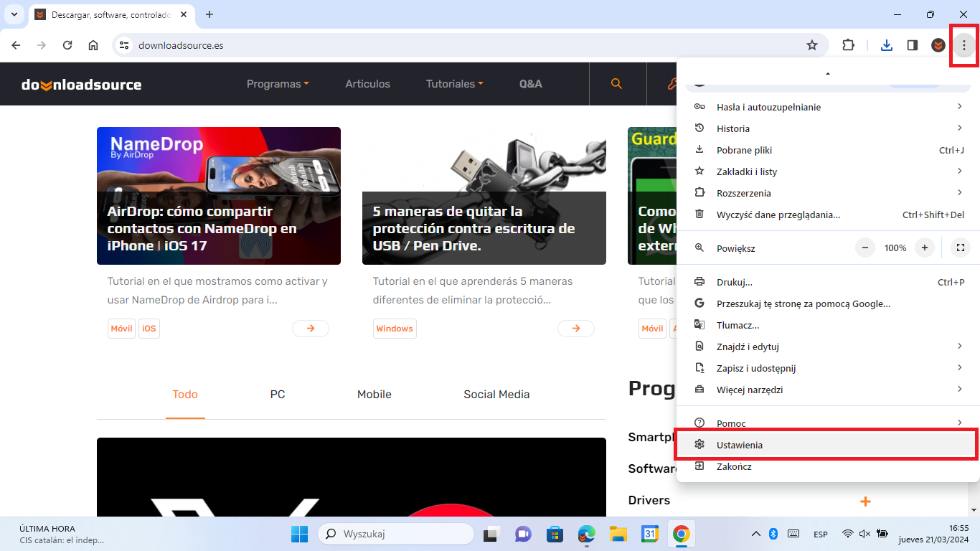Select Drukuj from the menu
The height and width of the screenshot is (551, 980).
pyautogui.click(x=828, y=282)
